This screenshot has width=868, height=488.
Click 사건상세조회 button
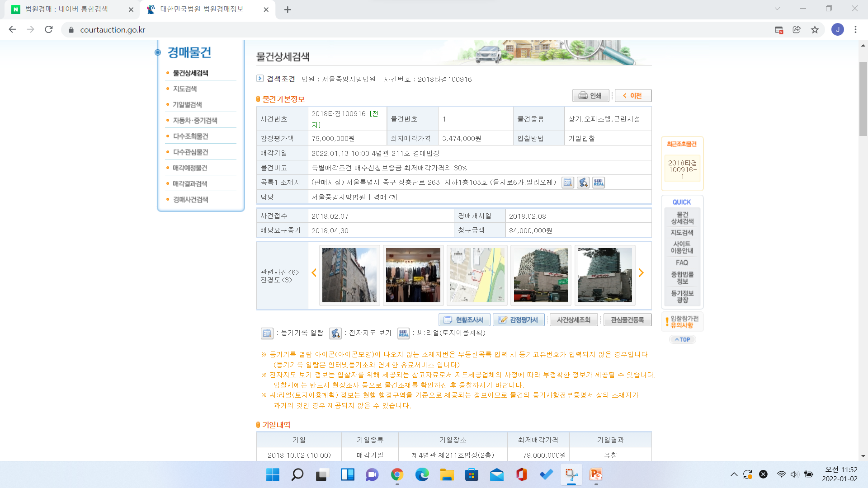[x=573, y=320]
